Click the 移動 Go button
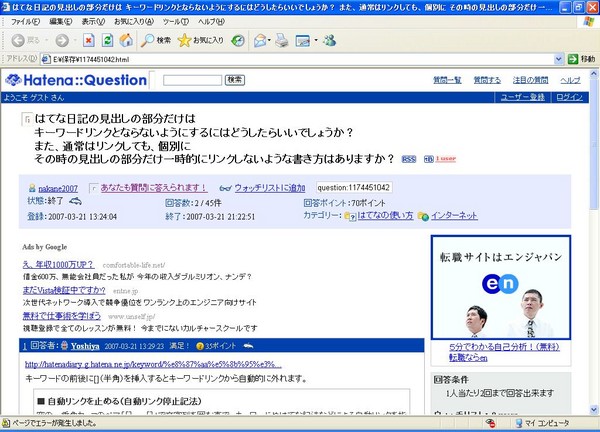This screenshot has height=432, width=600. pos(582,59)
